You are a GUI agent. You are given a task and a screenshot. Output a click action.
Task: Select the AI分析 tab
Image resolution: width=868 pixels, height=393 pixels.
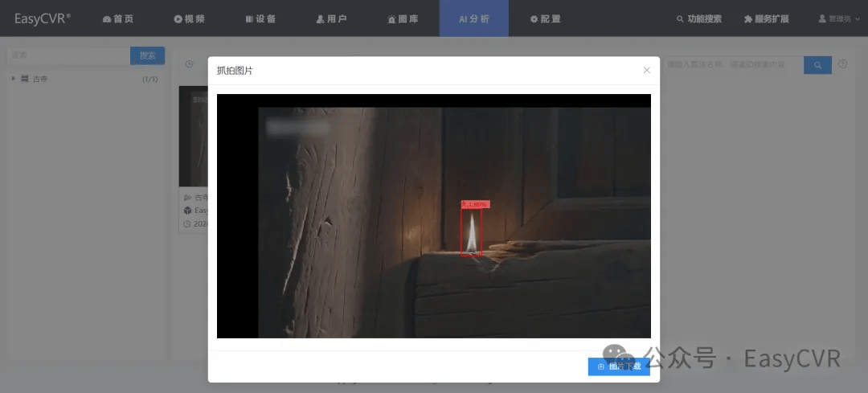point(474,18)
